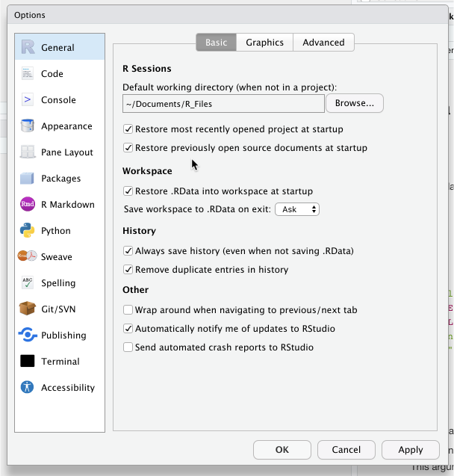Open the R Markdown options section
Image resolution: width=454 pixels, height=476 pixels.
60,204
